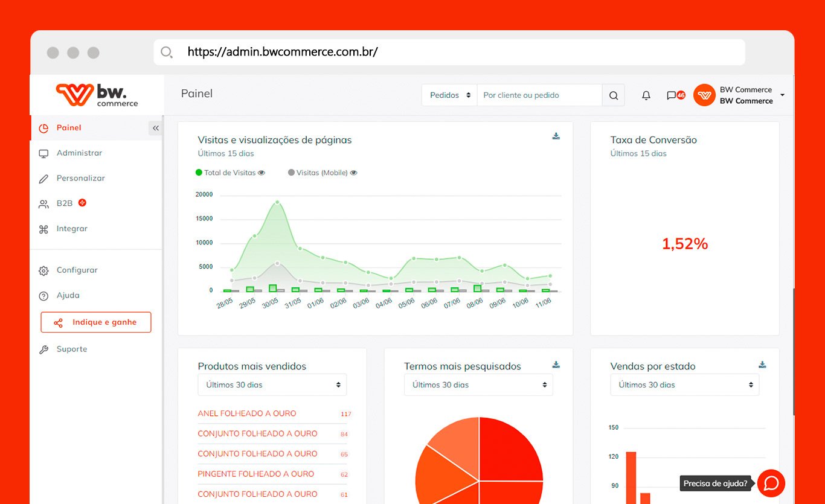This screenshot has width=825, height=504.
Task: Click the Administrar monitor icon
Action: coord(43,153)
